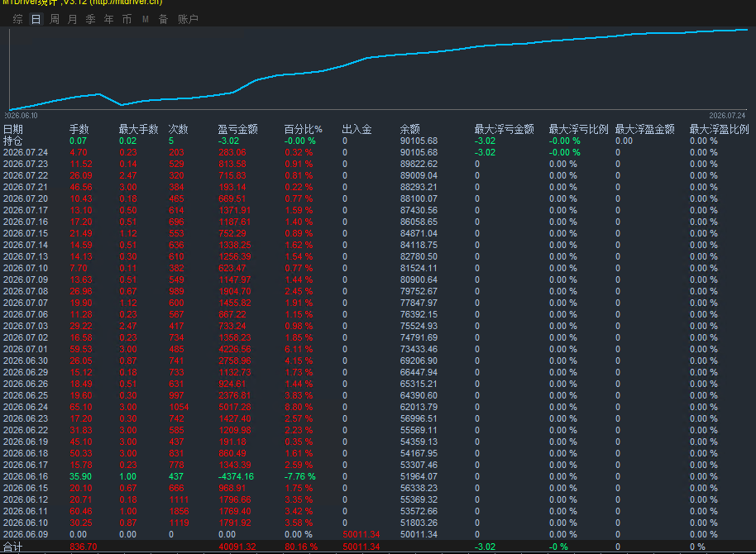Open the 周 weekly statistics tab
This screenshot has width=756, height=554.
tap(55, 19)
